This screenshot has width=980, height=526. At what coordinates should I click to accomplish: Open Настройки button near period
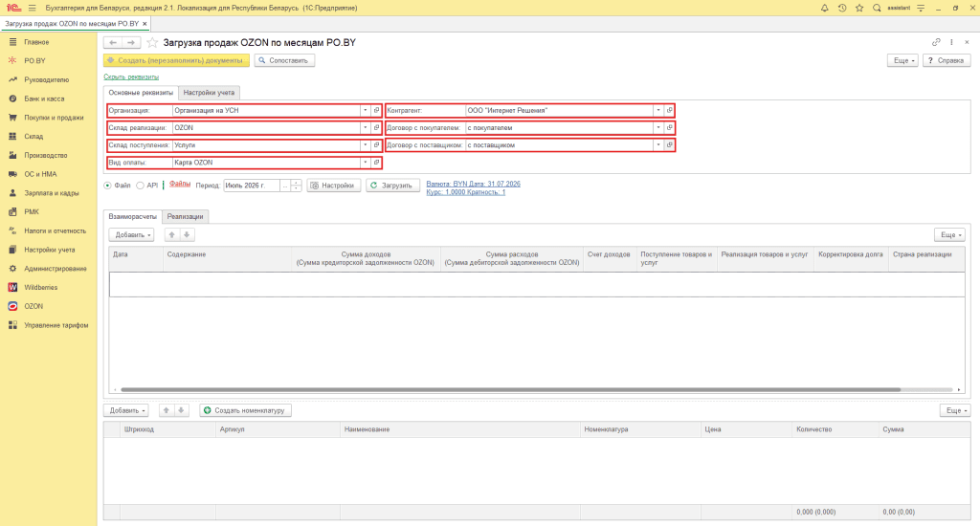tap(334, 186)
